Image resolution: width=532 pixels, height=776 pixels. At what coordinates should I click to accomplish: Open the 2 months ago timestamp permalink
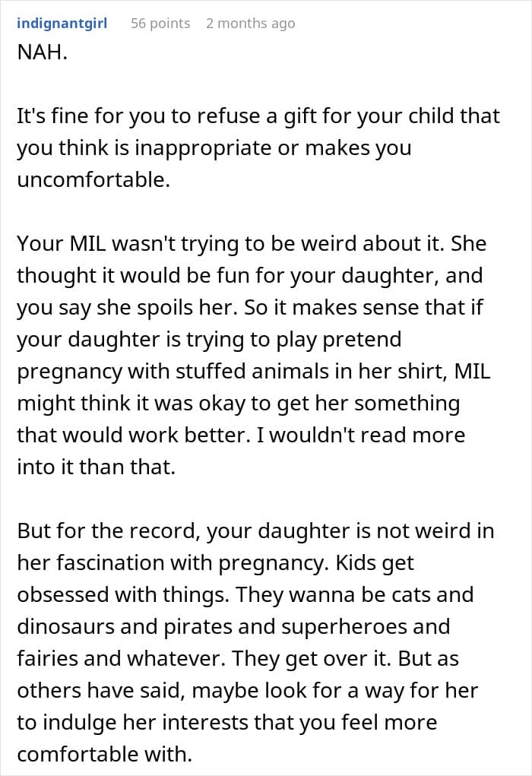coord(250,24)
